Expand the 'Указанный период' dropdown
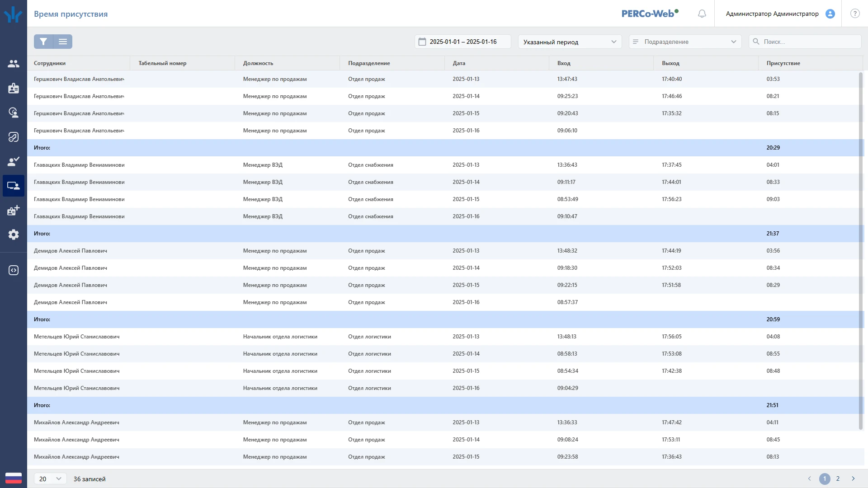The image size is (868, 488). [570, 42]
